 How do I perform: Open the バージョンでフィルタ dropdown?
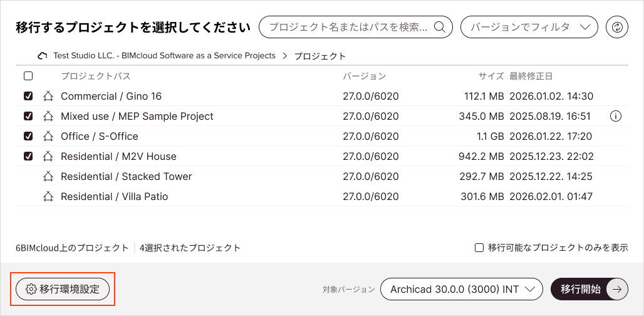(529, 27)
